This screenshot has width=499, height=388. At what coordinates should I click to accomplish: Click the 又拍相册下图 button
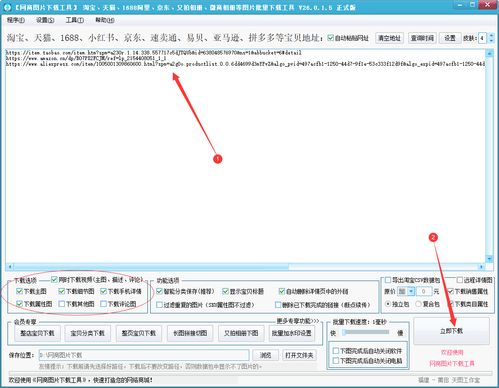point(241,333)
